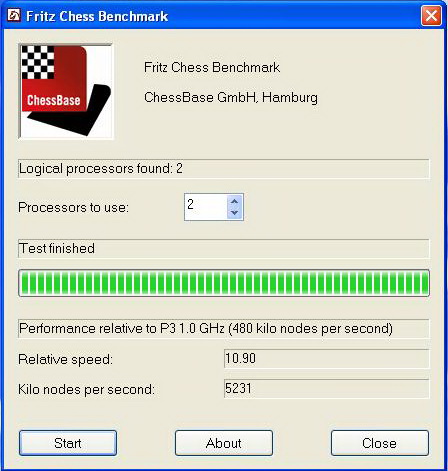
Task: Click the Performance relative to P3 text
Action: point(206,329)
